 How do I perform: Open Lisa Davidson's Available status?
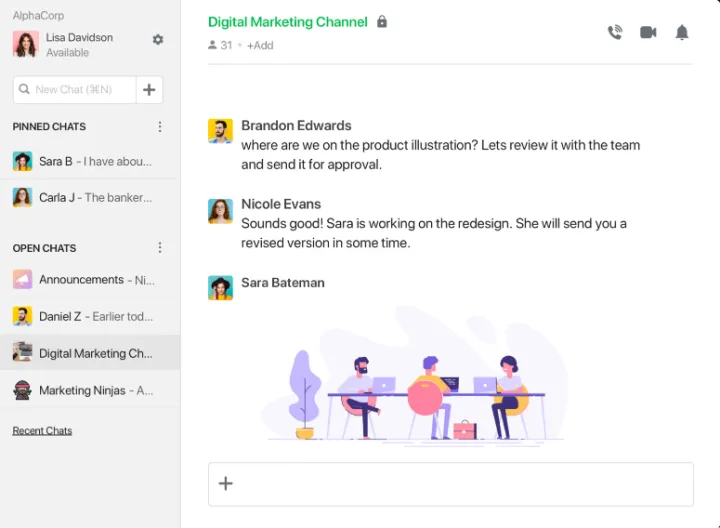(x=68, y=52)
